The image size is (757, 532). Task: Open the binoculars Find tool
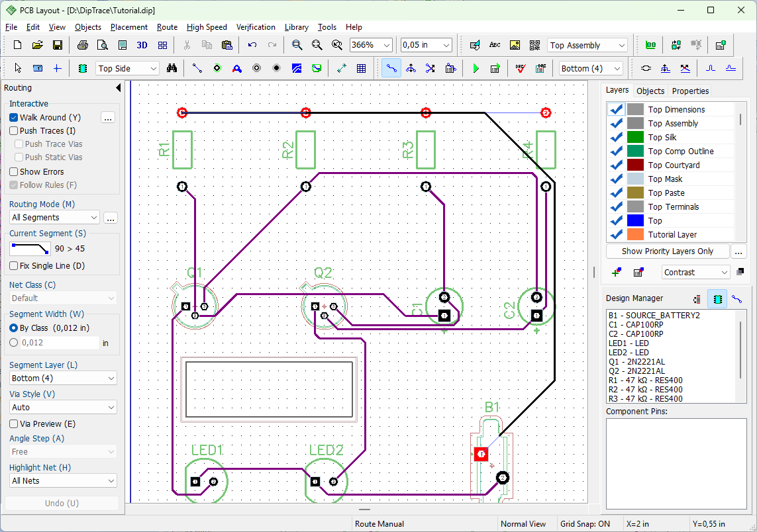click(x=172, y=69)
